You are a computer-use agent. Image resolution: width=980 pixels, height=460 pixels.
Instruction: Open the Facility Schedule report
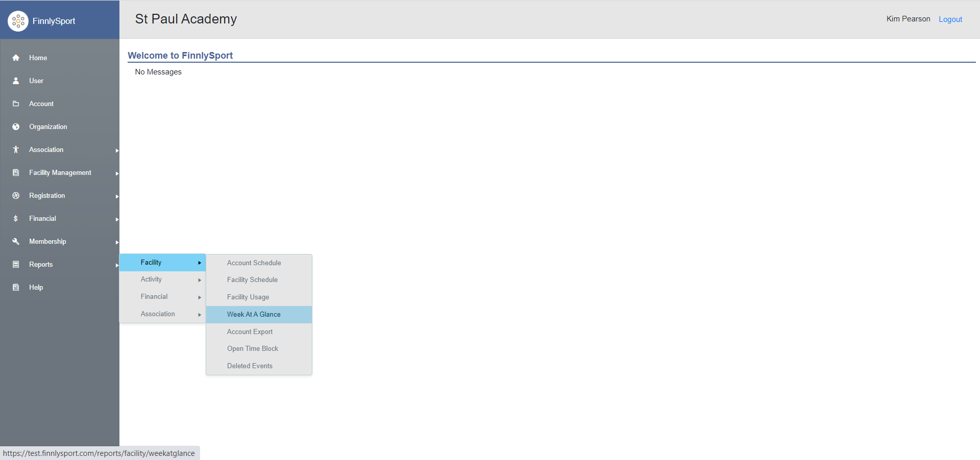pos(259,280)
